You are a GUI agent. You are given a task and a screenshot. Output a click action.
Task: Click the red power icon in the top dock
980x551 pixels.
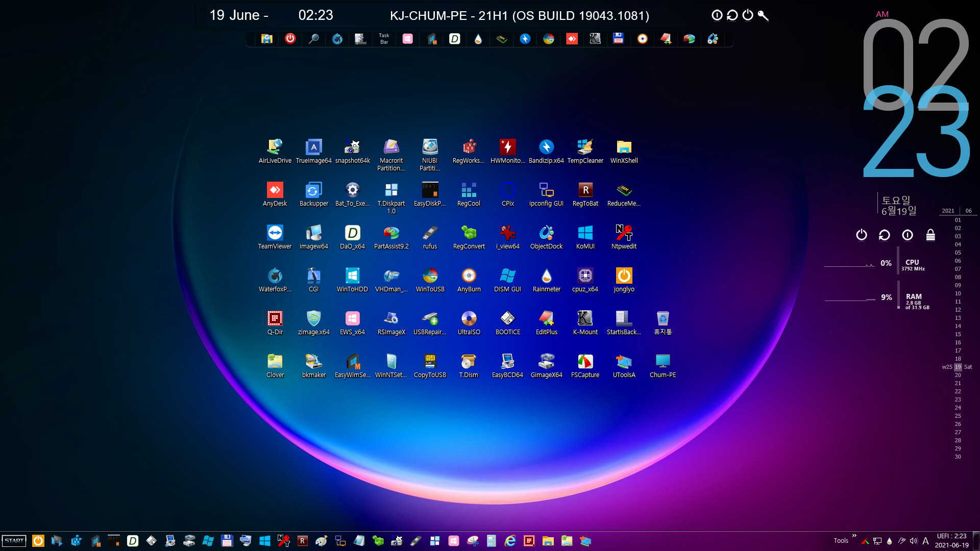pyautogui.click(x=290, y=39)
